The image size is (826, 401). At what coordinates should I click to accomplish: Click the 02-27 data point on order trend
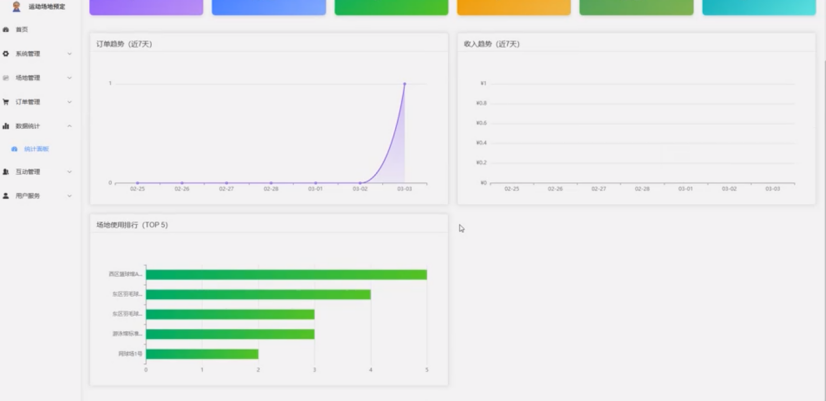point(227,183)
